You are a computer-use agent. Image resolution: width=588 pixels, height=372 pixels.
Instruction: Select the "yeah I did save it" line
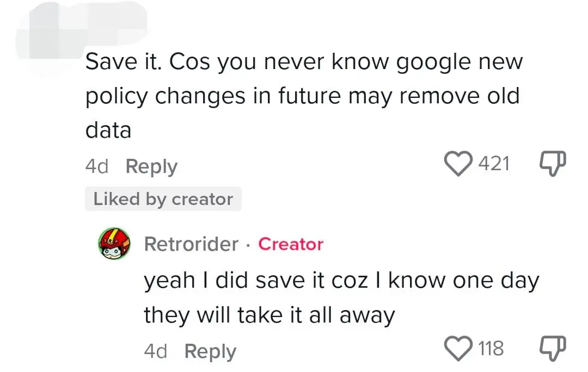click(341, 281)
